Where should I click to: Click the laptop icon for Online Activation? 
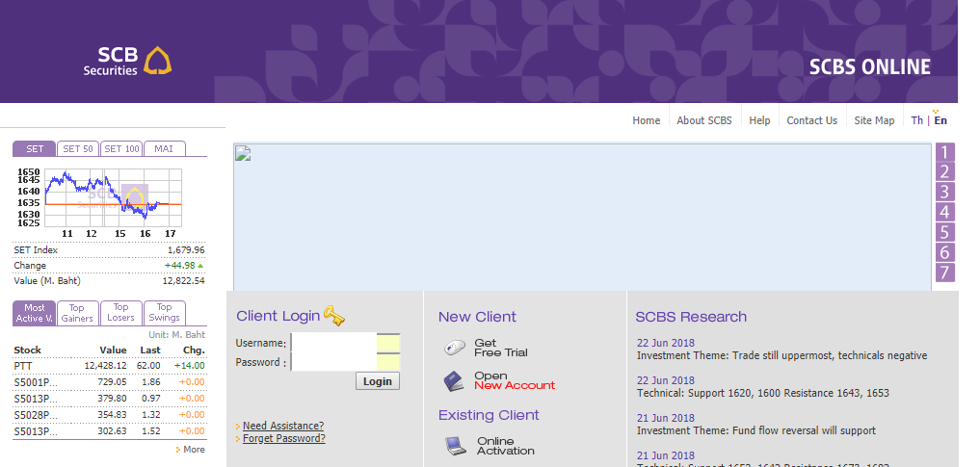pyautogui.click(x=456, y=446)
